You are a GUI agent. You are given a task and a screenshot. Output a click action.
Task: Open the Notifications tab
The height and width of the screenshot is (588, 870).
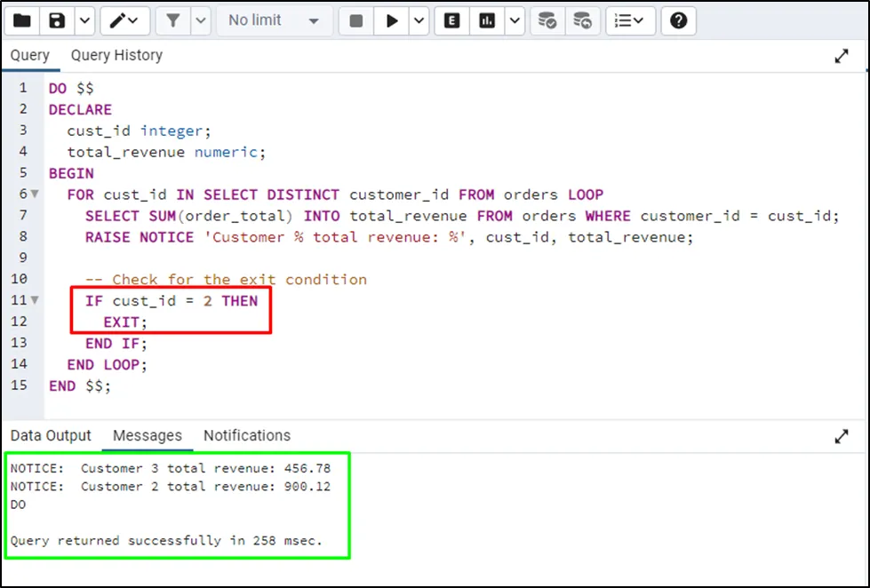pyautogui.click(x=247, y=435)
